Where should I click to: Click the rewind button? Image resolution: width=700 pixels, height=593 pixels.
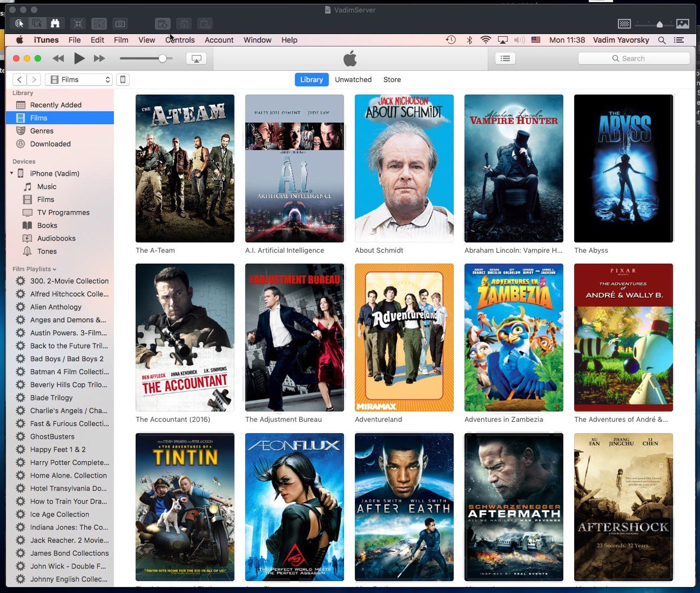[58, 59]
